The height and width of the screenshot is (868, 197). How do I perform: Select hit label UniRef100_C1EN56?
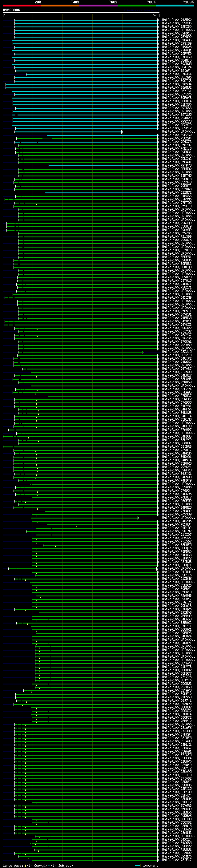(176, 812)
